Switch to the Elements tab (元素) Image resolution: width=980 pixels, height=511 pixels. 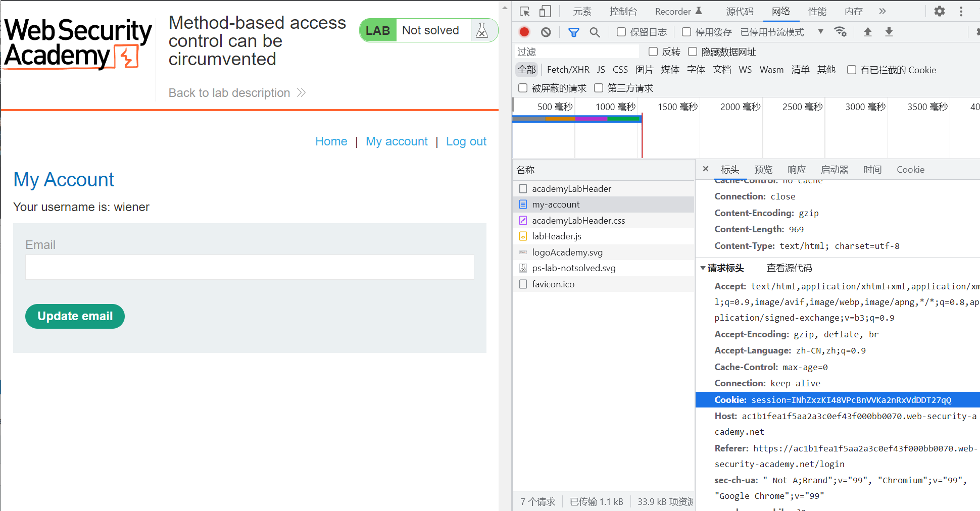click(x=582, y=11)
